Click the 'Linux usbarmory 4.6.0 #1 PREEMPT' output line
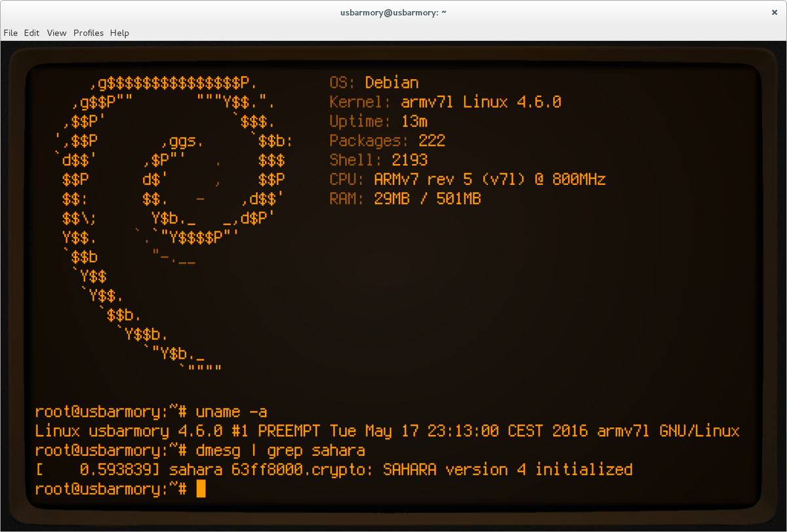 click(388, 432)
